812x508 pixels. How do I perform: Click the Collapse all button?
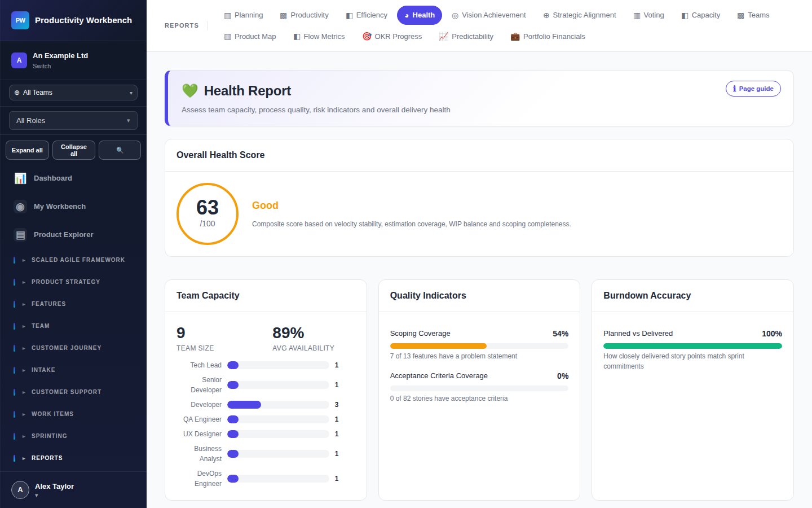click(x=74, y=150)
